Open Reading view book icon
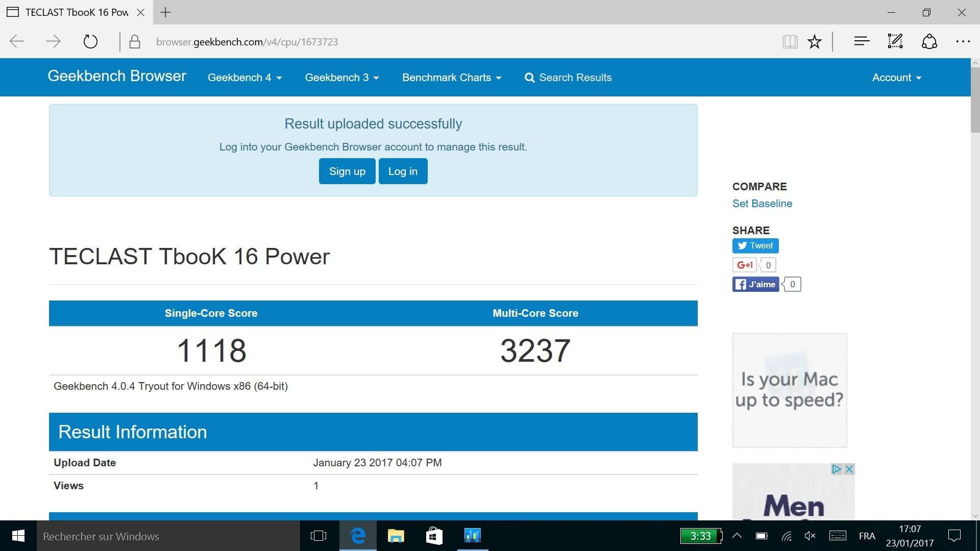This screenshot has width=980, height=551. [x=790, y=41]
